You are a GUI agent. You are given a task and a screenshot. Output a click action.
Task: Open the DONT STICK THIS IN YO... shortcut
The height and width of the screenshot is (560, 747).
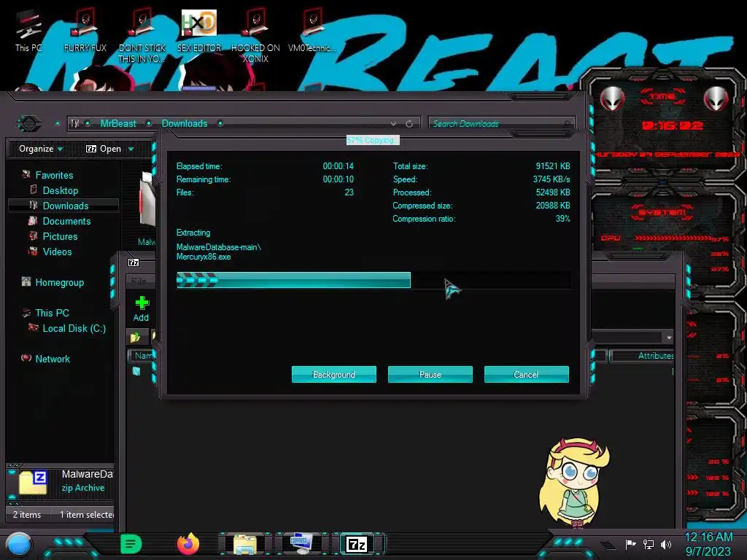(x=142, y=36)
